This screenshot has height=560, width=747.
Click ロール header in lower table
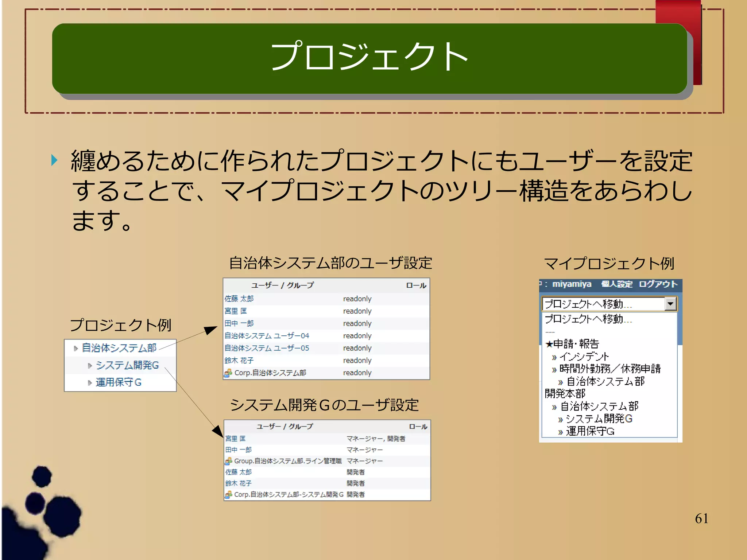[x=418, y=427]
